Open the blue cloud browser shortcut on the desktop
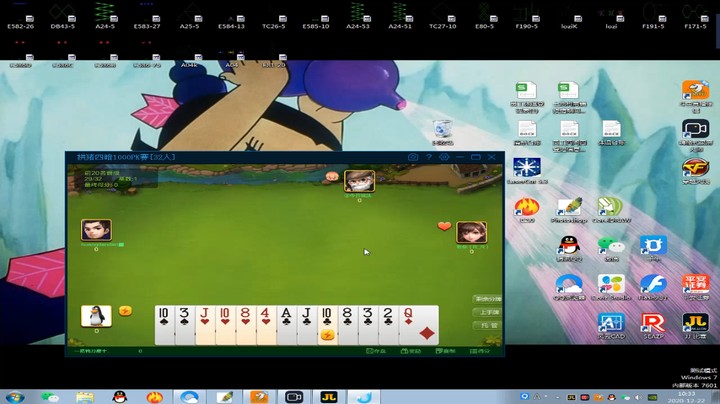The width and height of the screenshot is (720, 404). [569, 287]
